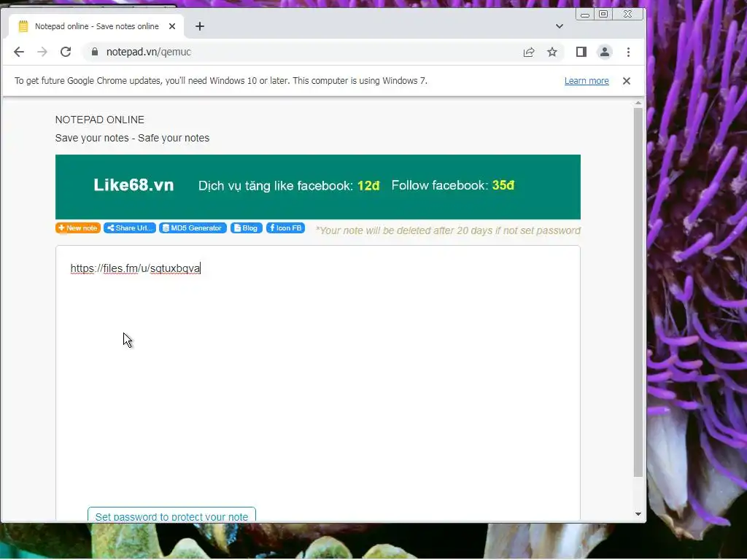
Task: Expand the tab search dropdown arrow
Action: coord(560,26)
